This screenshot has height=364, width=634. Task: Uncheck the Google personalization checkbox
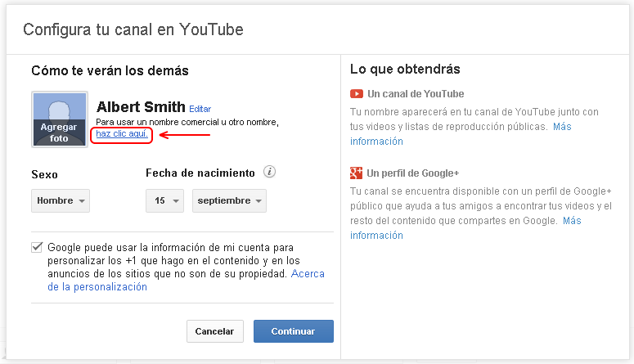pos(37,247)
